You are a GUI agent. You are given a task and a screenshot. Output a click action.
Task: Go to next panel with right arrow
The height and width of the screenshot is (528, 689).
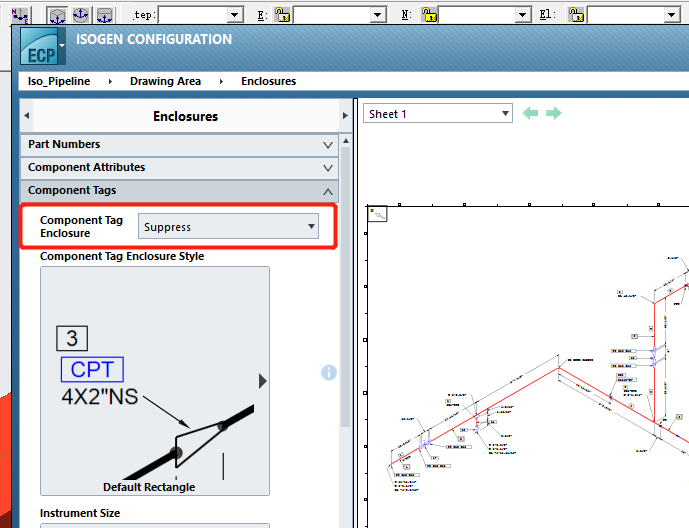(345, 116)
